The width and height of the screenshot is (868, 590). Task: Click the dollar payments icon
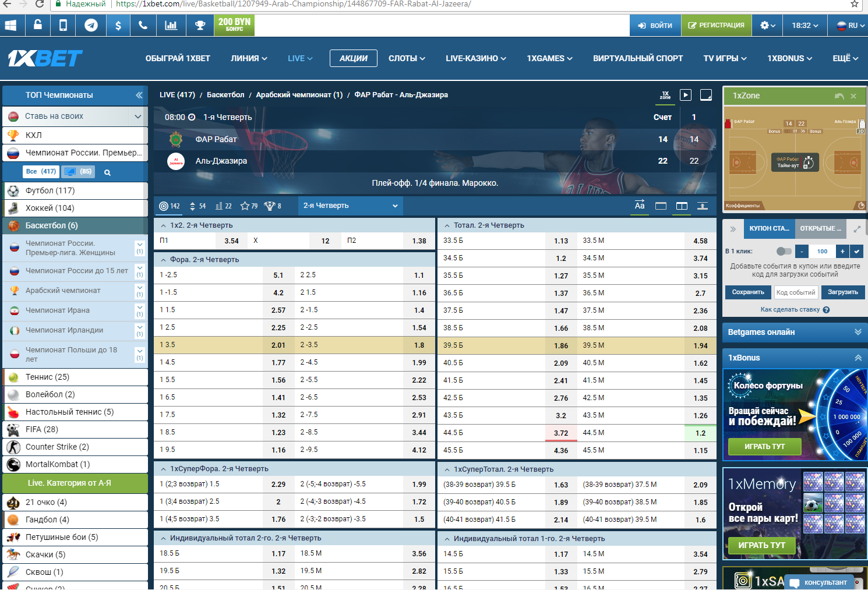pos(118,25)
